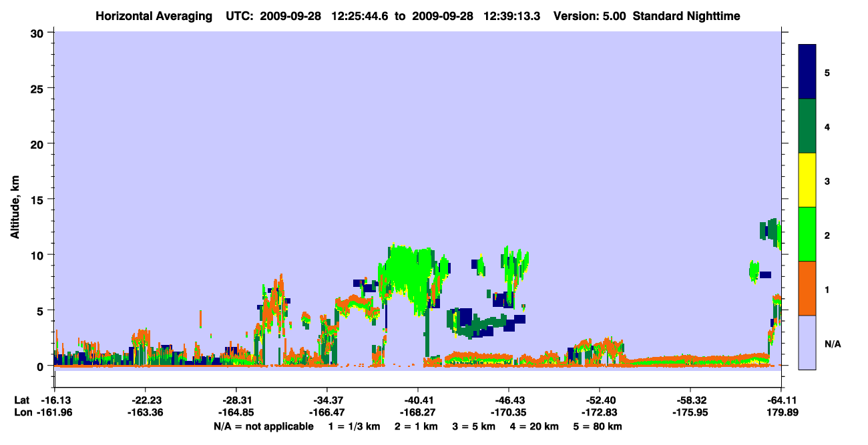Click longitude value '-170.35'
Screen dimensions: 868x445
coord(509,412)
